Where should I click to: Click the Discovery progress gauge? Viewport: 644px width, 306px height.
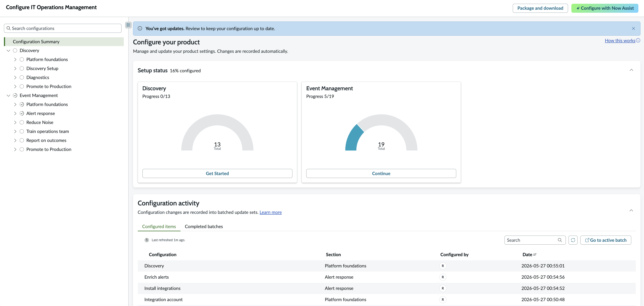pyautogui.click(x=217, y=133)
